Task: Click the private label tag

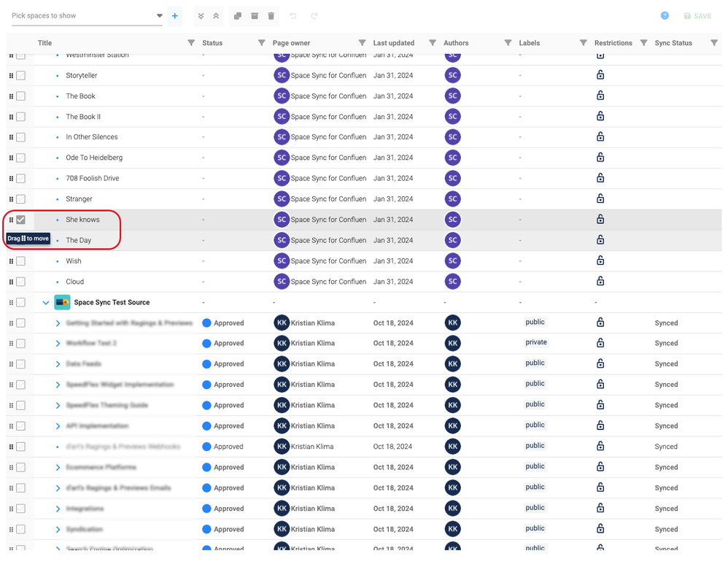Action: 536,342
